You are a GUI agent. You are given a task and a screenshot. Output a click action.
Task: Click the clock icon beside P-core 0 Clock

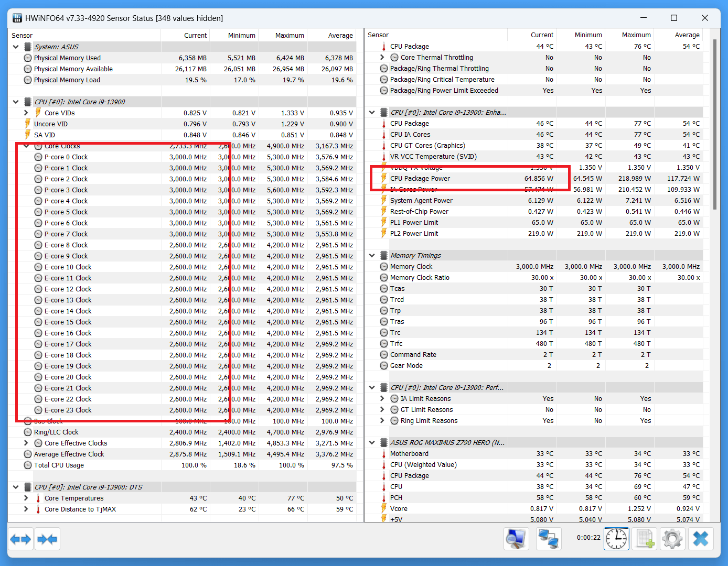click(38, 157)
